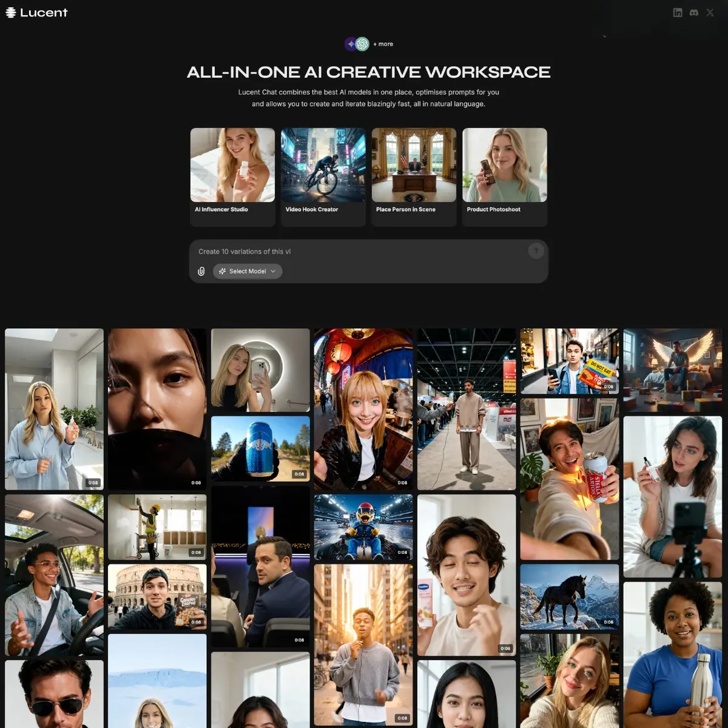The width and height of the screenshot is (728, 728).
Task: Click the ChatGPT model icon above the headline
Action: click(x=362, y=43)
